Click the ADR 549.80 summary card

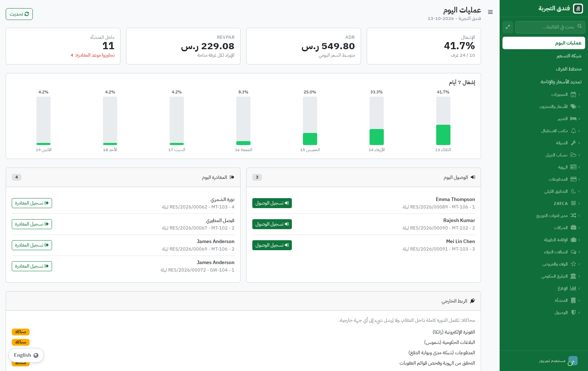click(x=304, y=46)
